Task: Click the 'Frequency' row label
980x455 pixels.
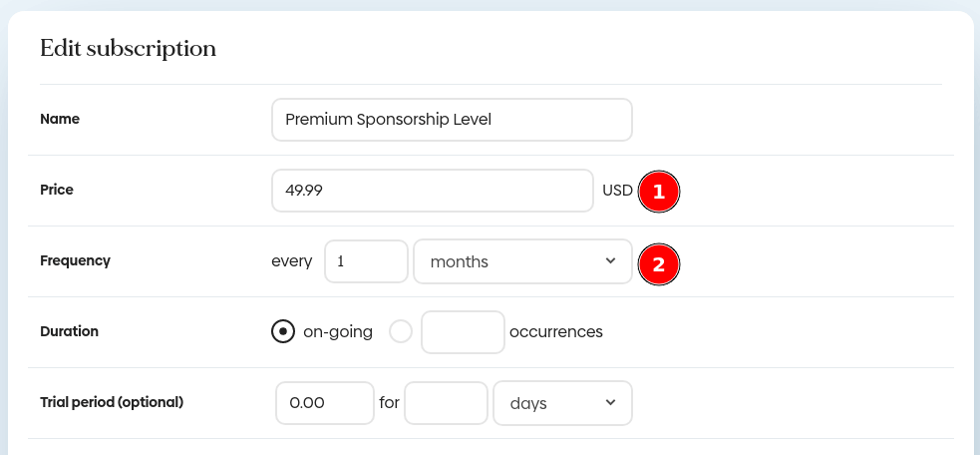Action: pos(75,261)
